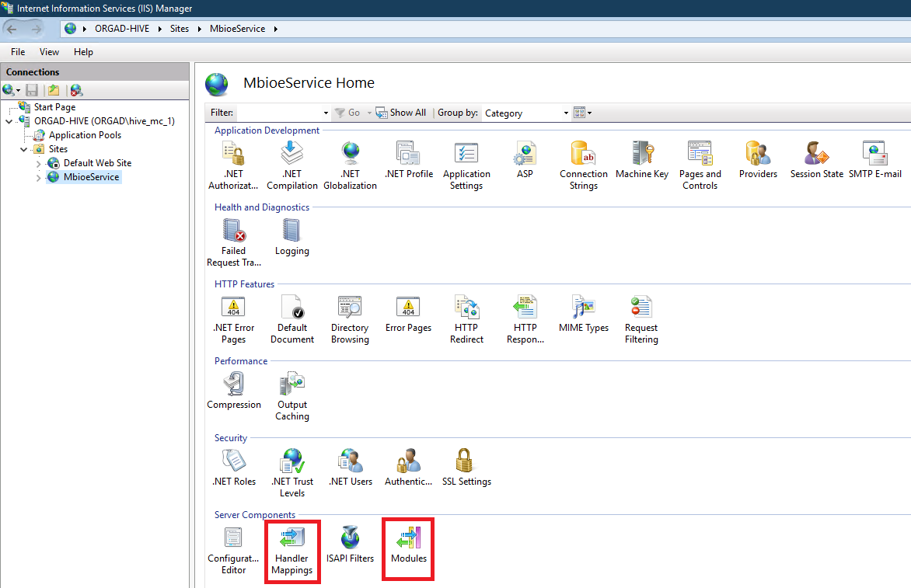Click the Show All button
Image resolution: width=911 pixels, height=588 pixels.
click(x=401, y=113)
